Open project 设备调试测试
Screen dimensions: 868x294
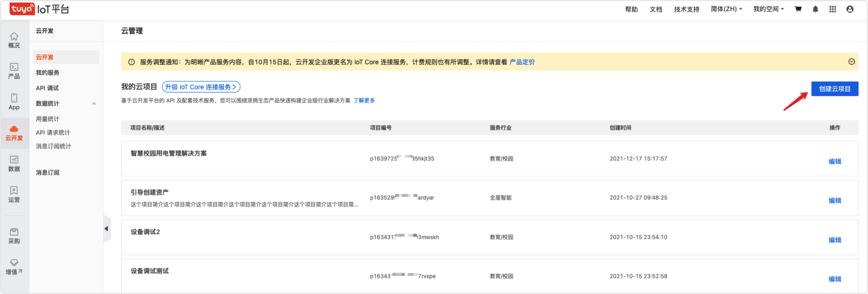click(x=149, y=271)
